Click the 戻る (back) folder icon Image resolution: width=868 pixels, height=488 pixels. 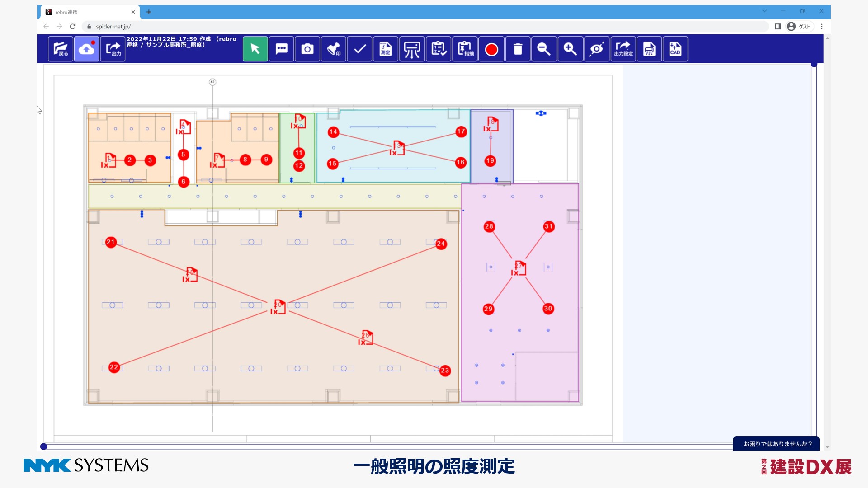click(x=61, y=49)
